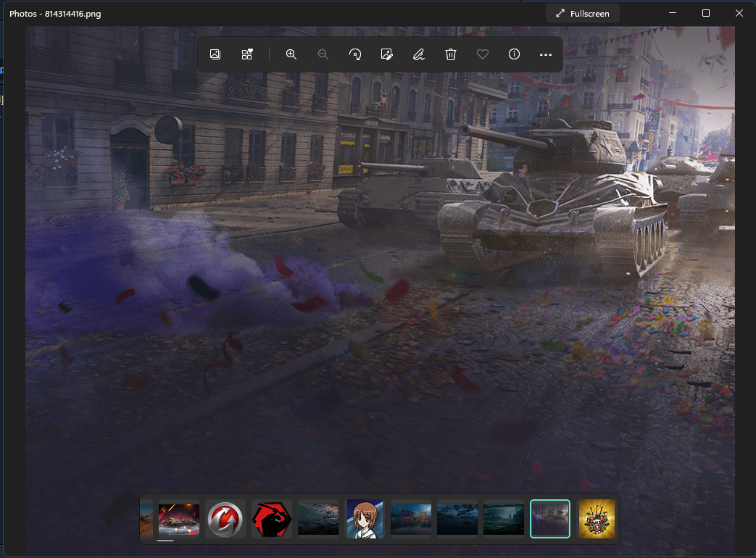The image size is (756, 558).
Task: Enter Fullscreen mode
Action: [x=583, y=14]
